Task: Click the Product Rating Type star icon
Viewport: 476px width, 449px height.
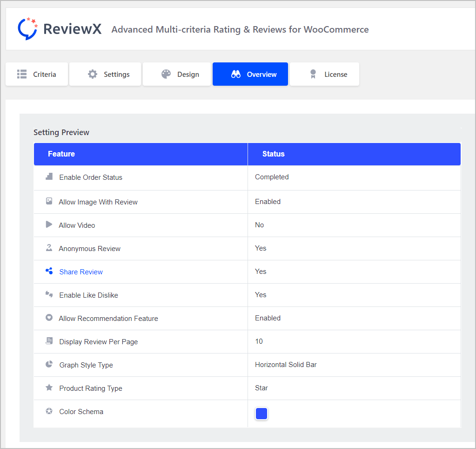Action: (49, 388)
